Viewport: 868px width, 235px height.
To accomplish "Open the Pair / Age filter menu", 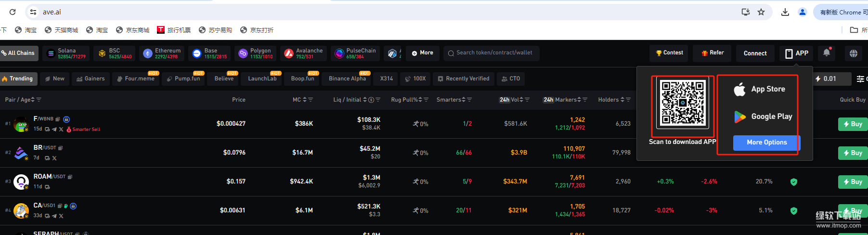I will pyautogui.click(x=39, y=100).
